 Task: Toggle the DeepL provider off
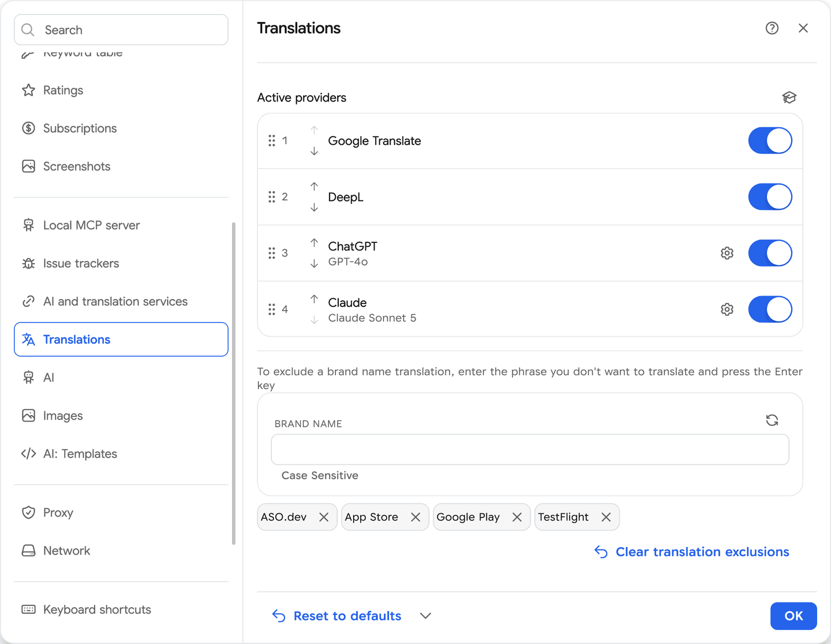[x=770, y=197]
